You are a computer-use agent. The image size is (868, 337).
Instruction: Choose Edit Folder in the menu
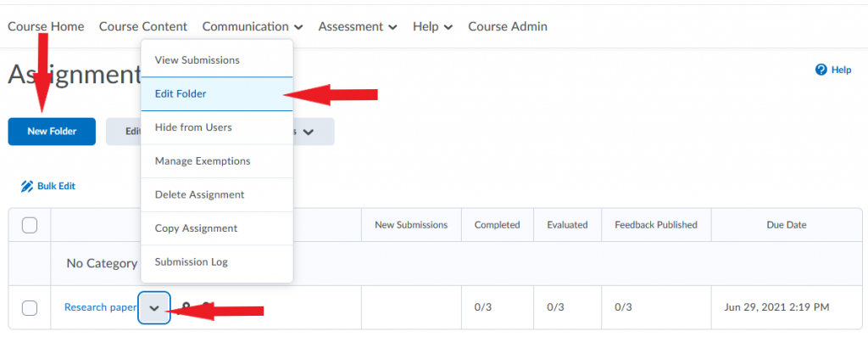217,93
